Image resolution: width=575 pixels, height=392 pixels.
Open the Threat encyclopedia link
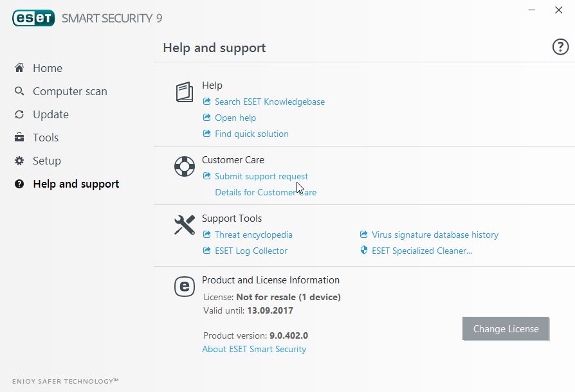click(x=253, y=235)
